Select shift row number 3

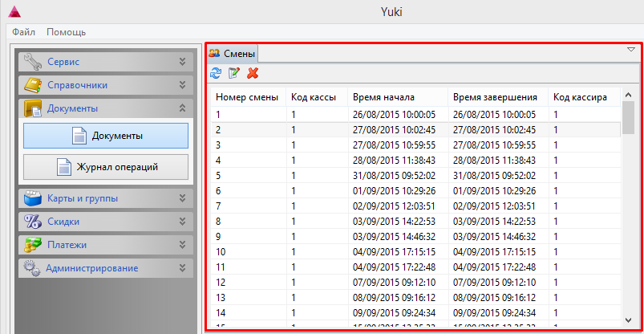pos(416,145)
